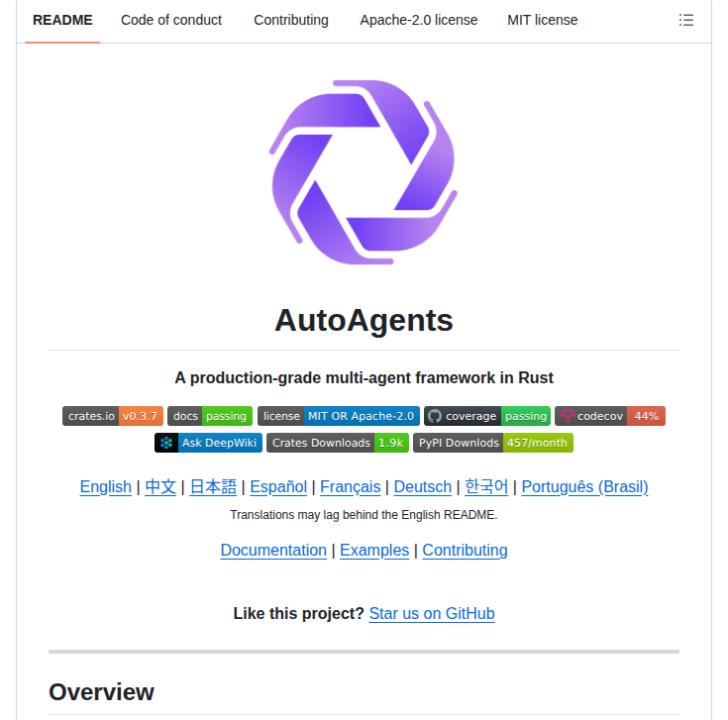
Task: Switch to the MIT license tab
Action: [x=543, y=21]
